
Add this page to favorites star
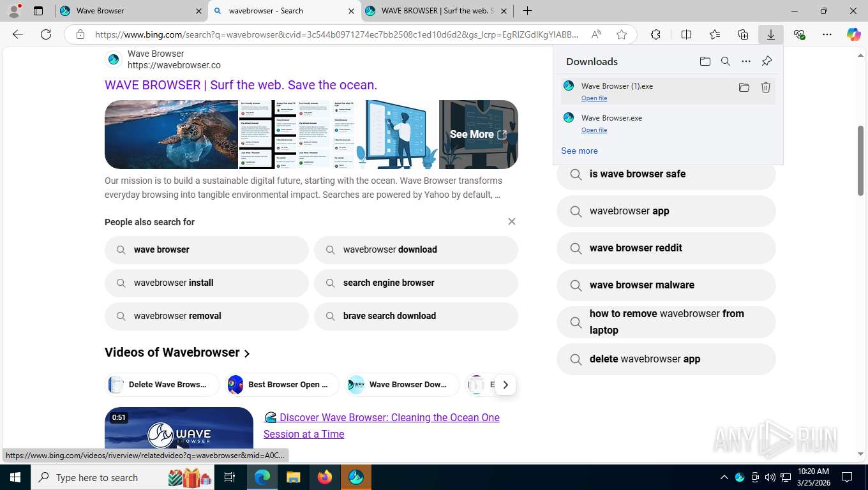622,34
